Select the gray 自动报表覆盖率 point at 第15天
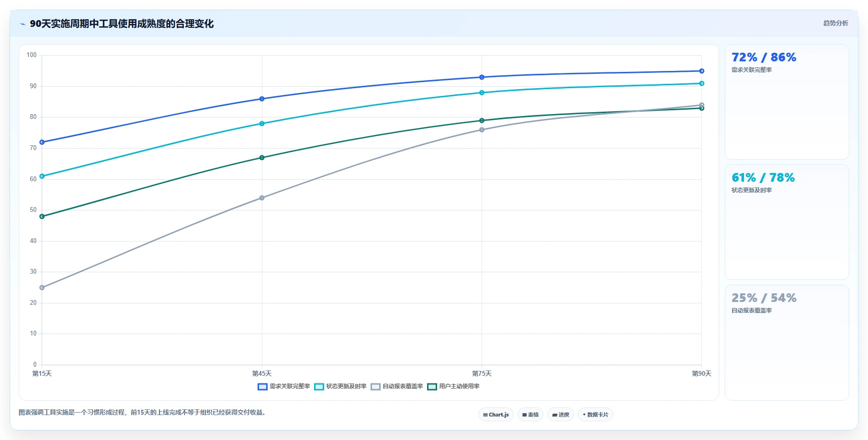The width and height of the screenshot is (868, 440). click(42, 288)
